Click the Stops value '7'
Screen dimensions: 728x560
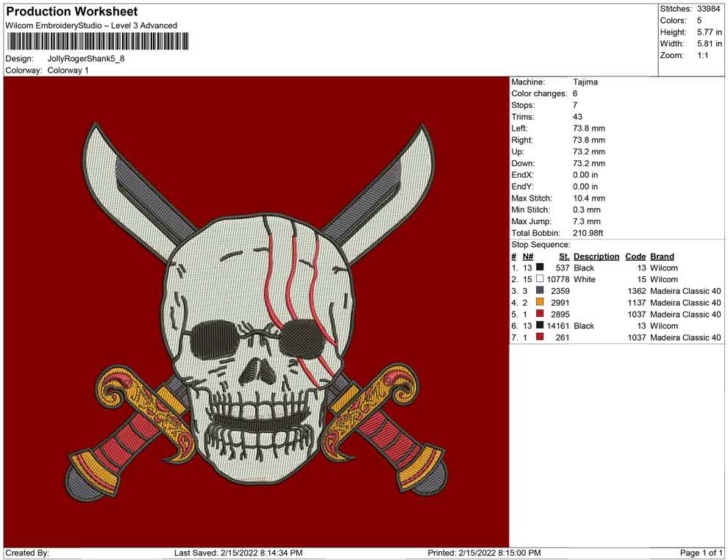575,105
